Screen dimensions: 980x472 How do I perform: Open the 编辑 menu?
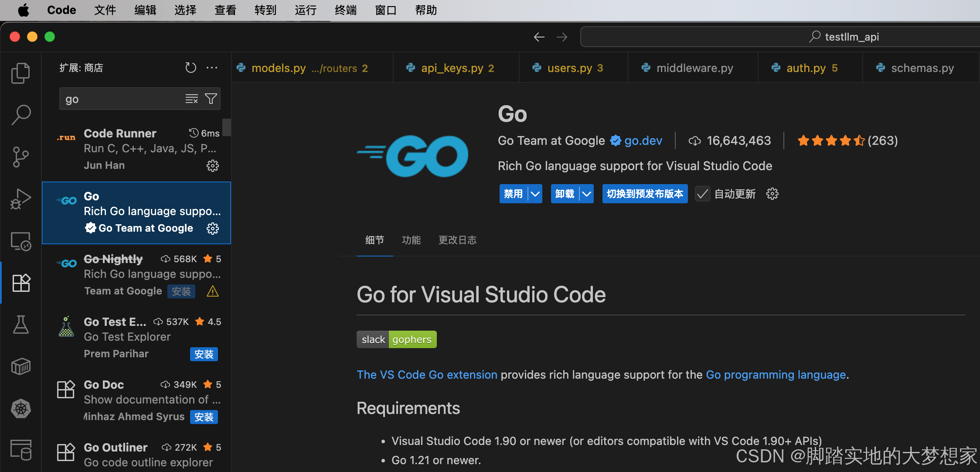pos(145,10)
